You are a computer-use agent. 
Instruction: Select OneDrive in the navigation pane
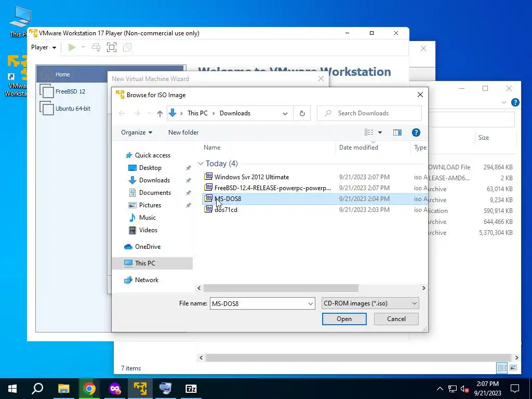(148, 247)
